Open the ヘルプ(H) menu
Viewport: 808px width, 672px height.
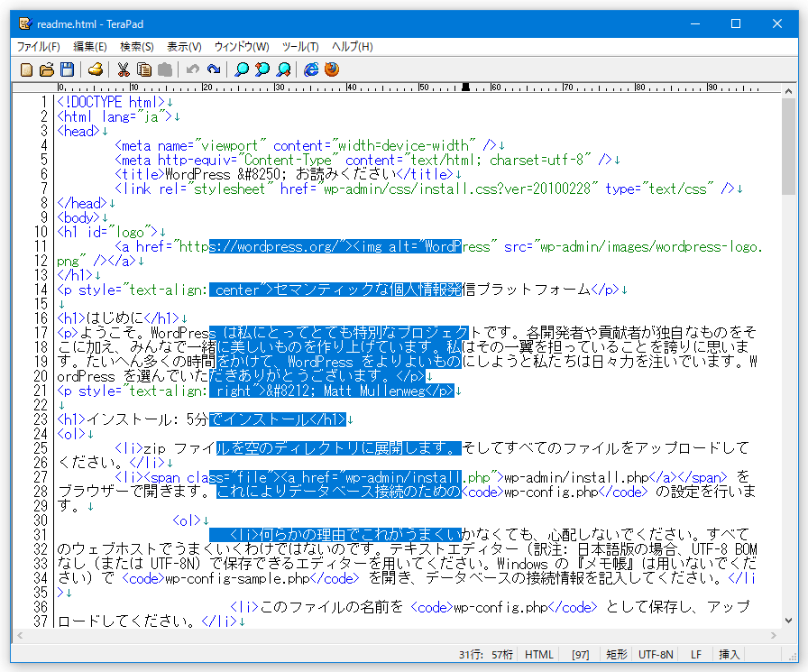pyautogui.click(x=352, y=47)
